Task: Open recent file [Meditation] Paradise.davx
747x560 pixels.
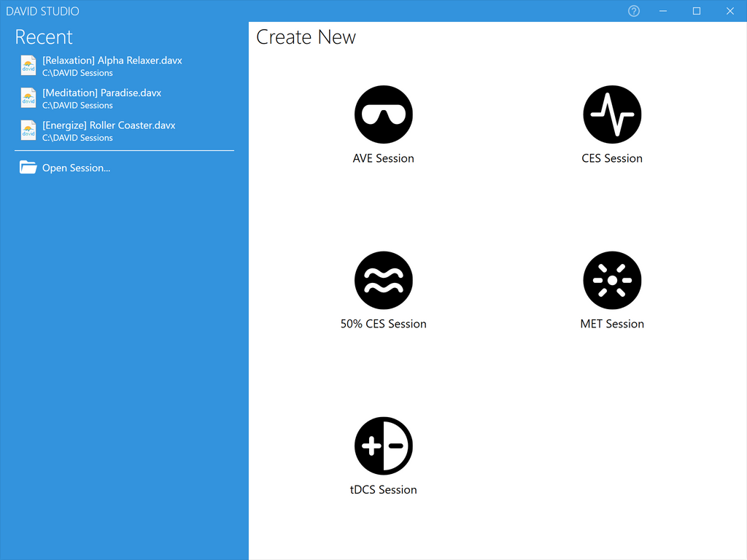Action: 101,93
